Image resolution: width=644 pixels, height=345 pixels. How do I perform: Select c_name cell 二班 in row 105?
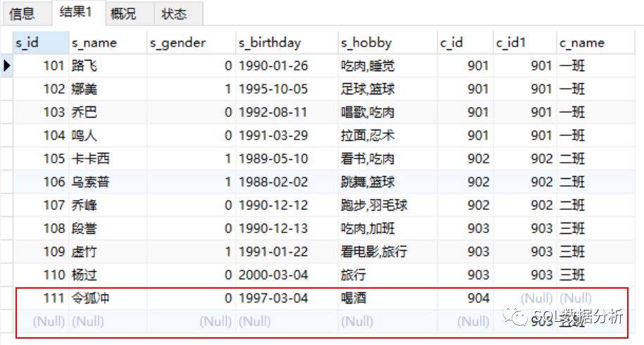coord(595,158)
